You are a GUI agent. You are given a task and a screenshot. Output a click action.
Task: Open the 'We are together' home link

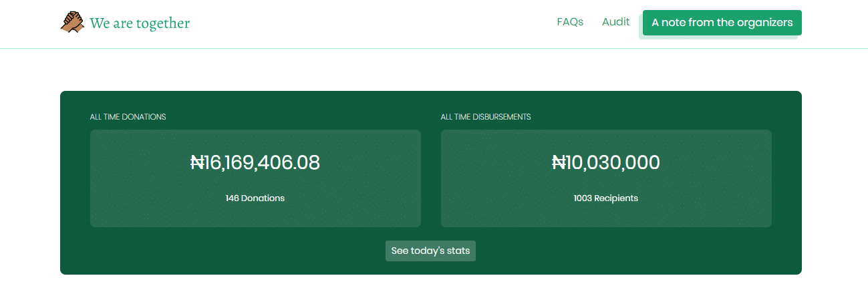coord(140,23)
